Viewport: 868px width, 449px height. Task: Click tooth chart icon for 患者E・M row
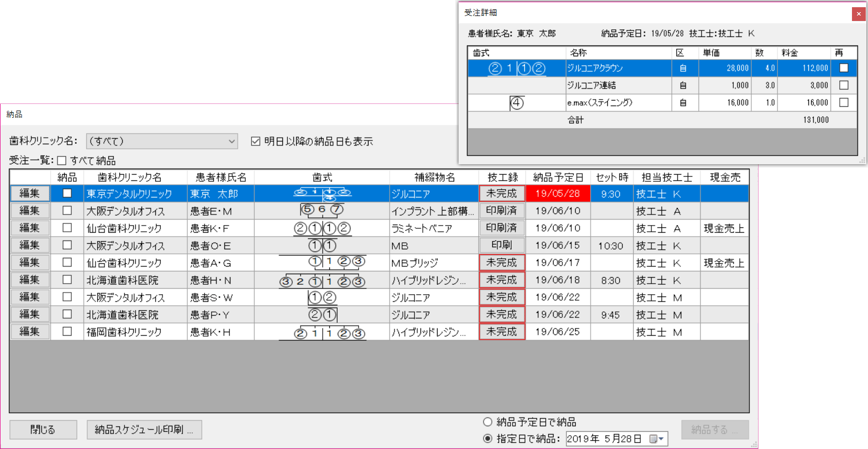click(x=322, y=210)
